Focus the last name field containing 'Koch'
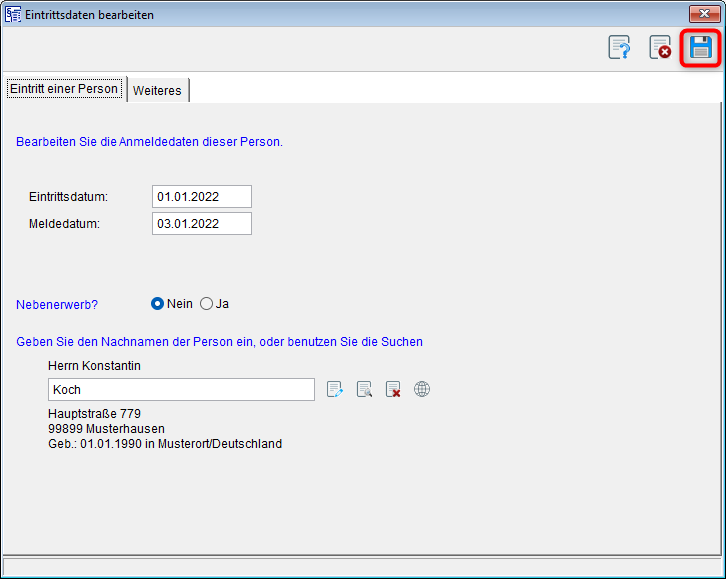Screen dimensions: 726x579 [x=181, y=390]
